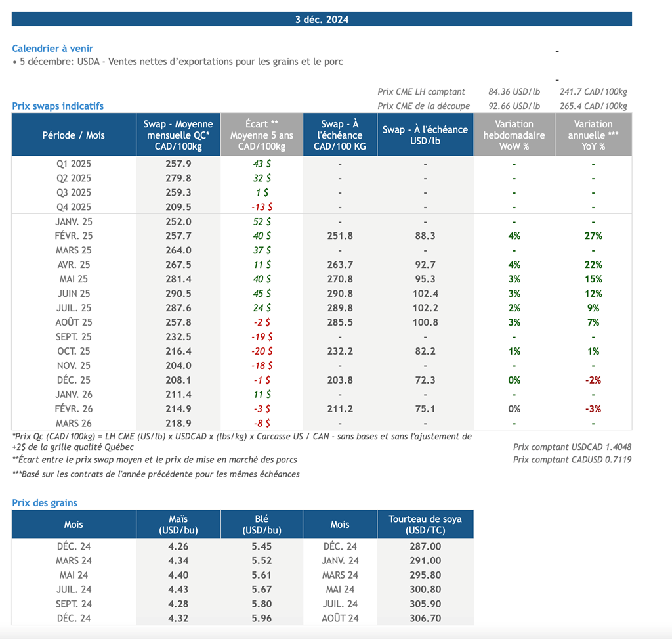
Task: Select the "Prix des grains" section title
Action: coord(45,503)
